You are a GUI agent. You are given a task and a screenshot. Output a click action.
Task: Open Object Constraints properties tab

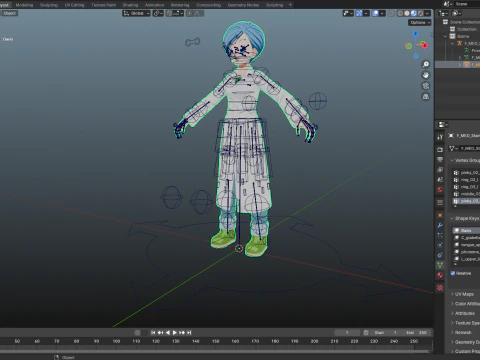tap(440, 255)
